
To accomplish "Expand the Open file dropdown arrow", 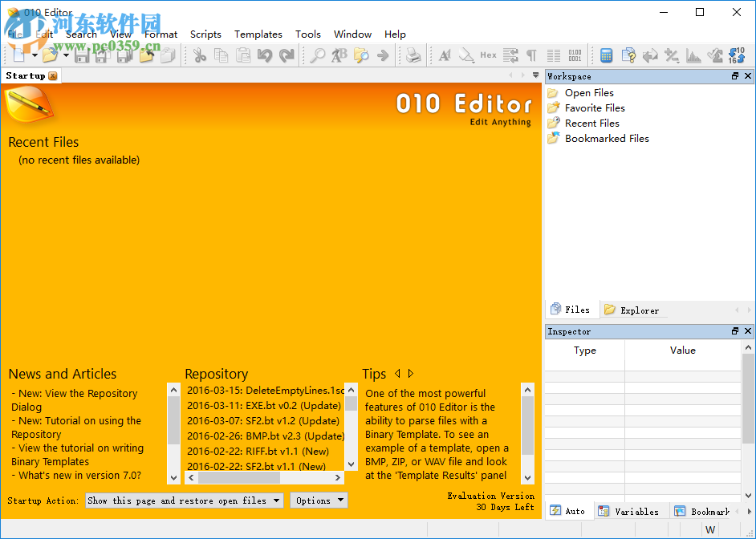I will tap(66, 55).
